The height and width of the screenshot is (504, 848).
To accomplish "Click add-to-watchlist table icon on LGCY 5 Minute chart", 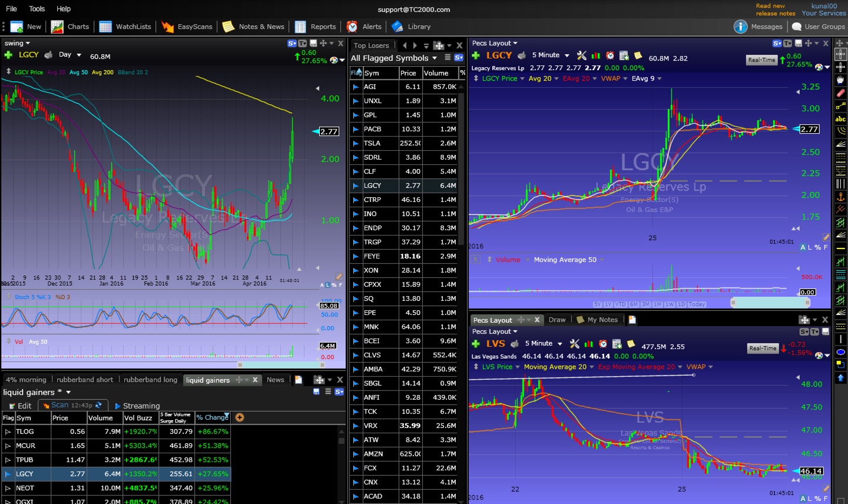I will tap(624, 55).
